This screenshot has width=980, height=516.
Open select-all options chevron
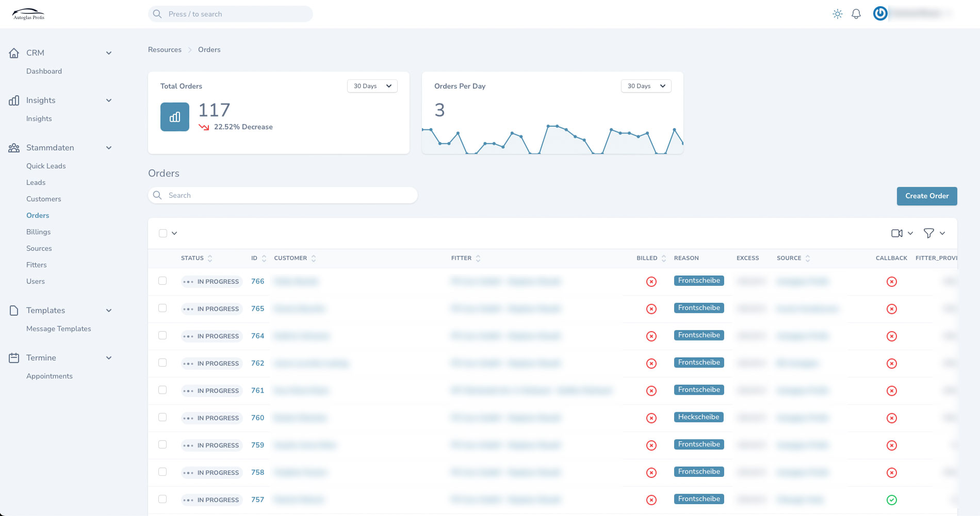[174, 233]
